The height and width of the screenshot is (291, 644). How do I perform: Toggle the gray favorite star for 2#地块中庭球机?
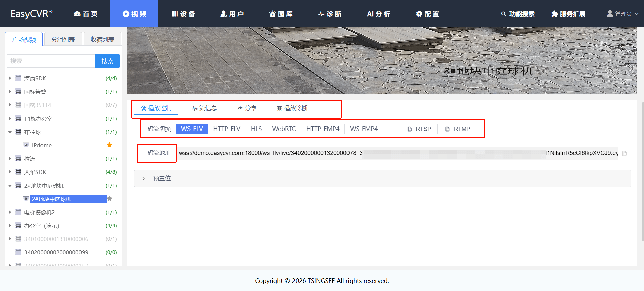click(x=109, y=199)
